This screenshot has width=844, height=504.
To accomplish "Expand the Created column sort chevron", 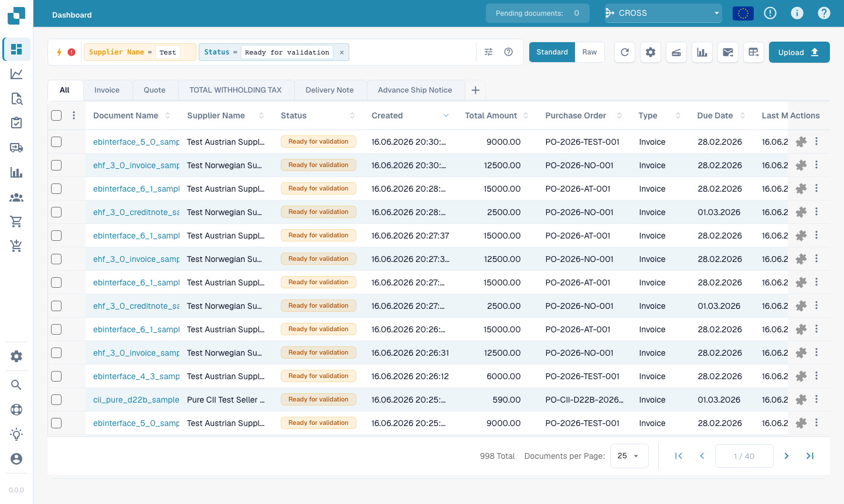I will tap(446, 115).
